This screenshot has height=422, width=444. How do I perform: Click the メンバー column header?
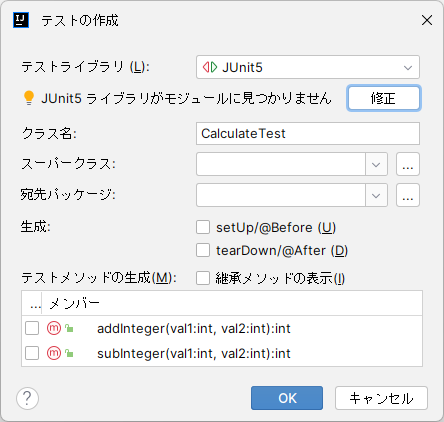232,303
